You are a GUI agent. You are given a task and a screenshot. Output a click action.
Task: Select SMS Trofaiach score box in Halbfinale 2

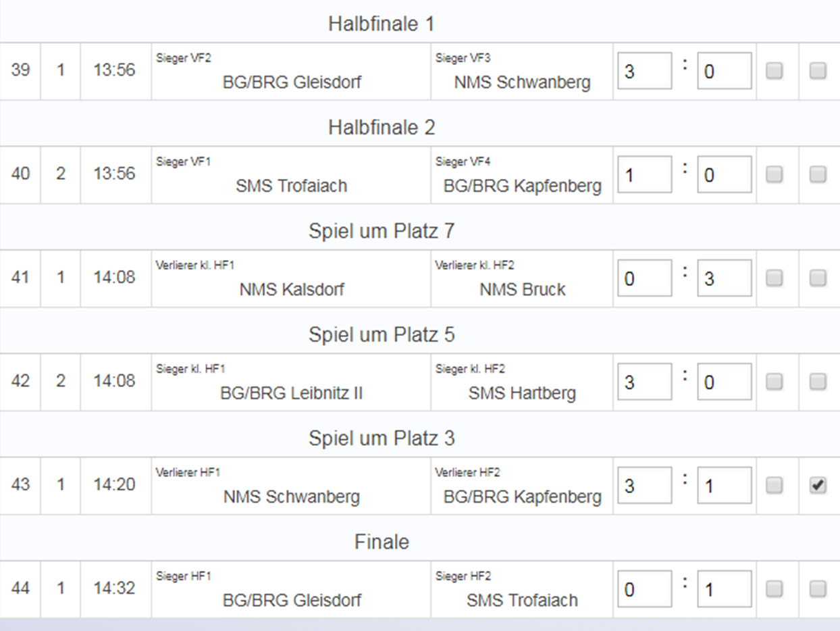point(644,175)
